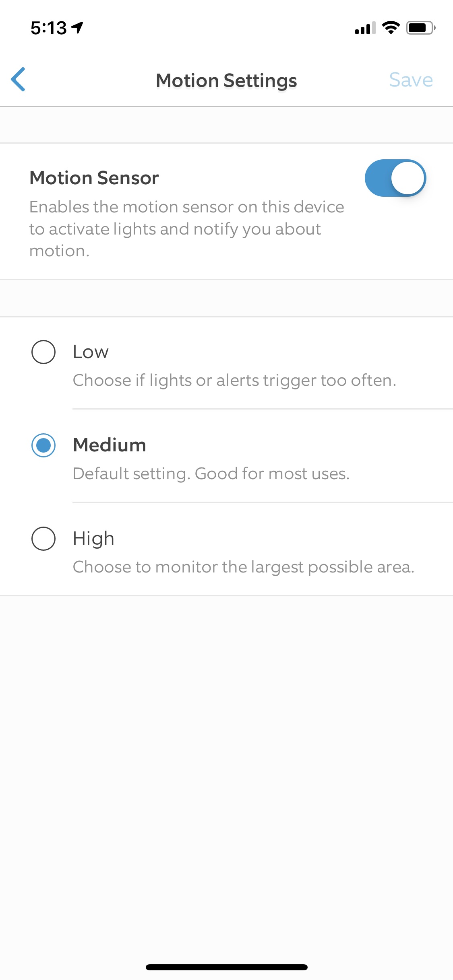Tap Save in the header
453x980 pixels.
[x=411, y=80]
